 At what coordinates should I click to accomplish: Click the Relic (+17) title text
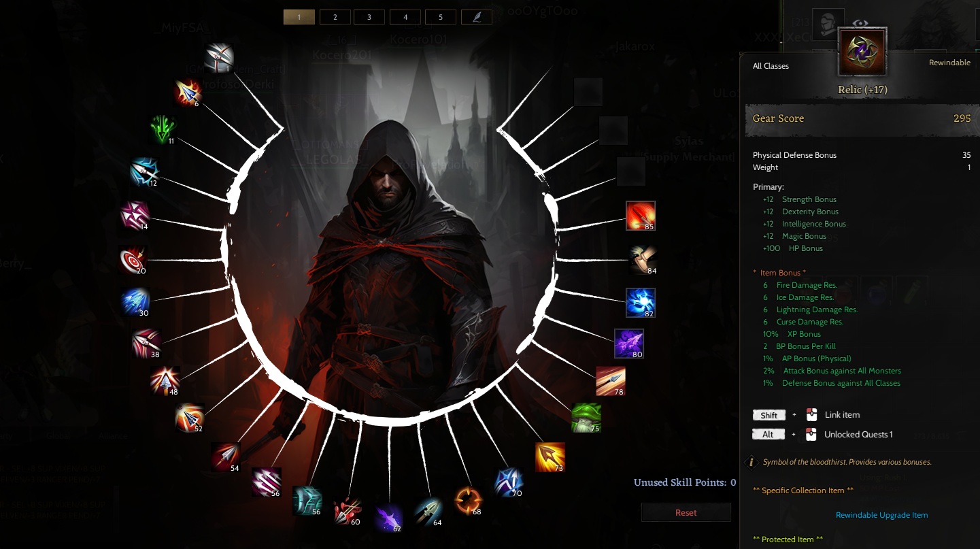862,90
